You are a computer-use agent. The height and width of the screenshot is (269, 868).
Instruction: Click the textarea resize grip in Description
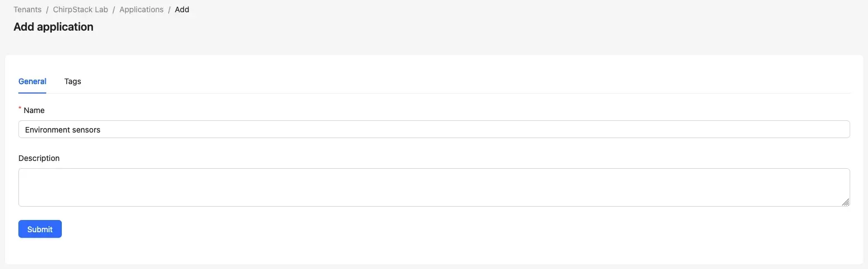coord(845,202)
